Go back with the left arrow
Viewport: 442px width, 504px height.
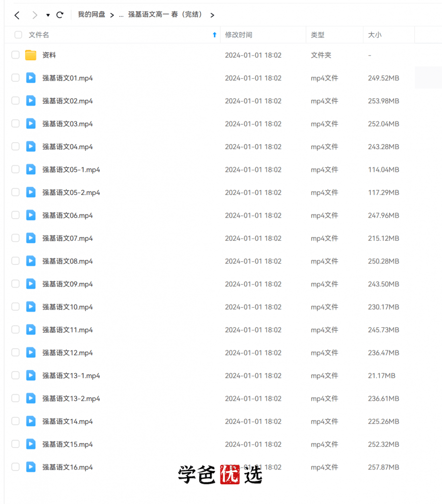(x=17, y=15)
